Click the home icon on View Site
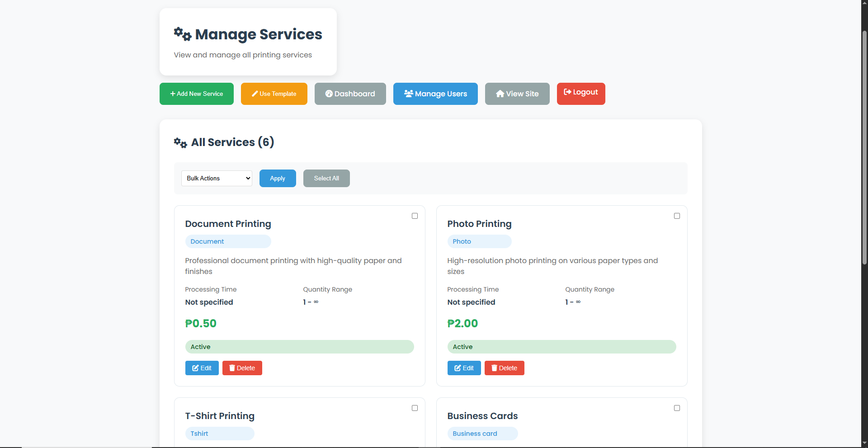This screenshot has width=868, height=448. tap(500, 94)
